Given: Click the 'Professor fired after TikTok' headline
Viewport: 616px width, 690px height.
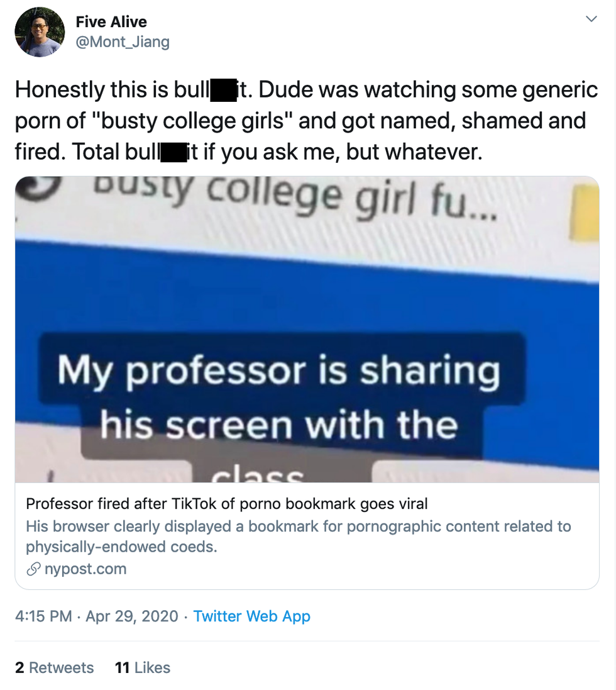Looking at the screenshot, I should click(x=226, y=504).
